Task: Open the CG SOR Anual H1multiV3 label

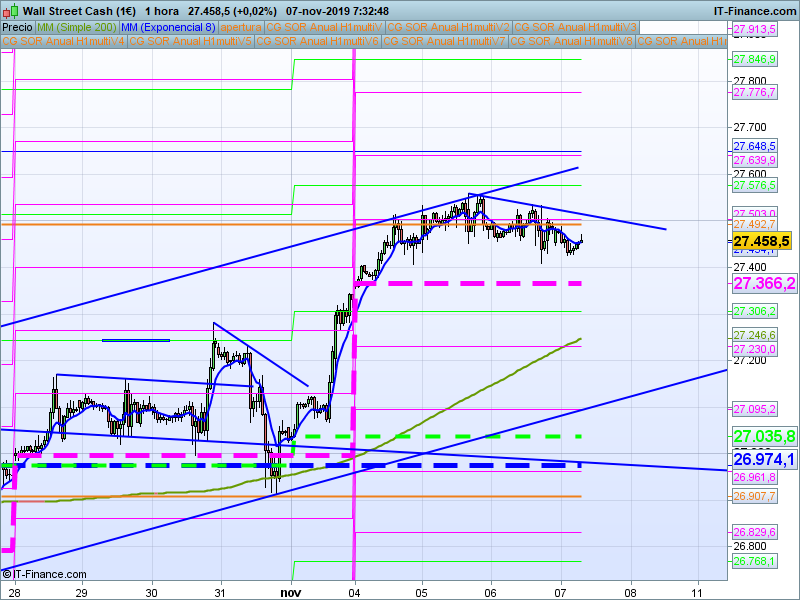Action: (576, 27)
